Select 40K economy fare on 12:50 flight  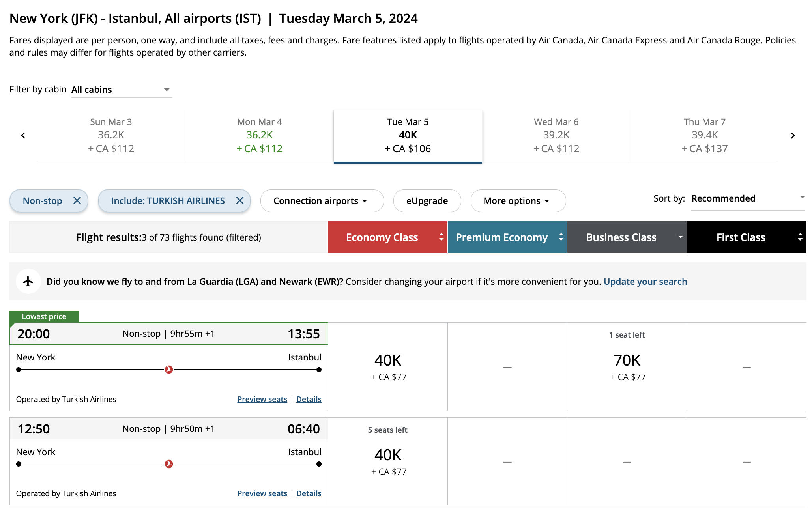[x=388, y=461]
